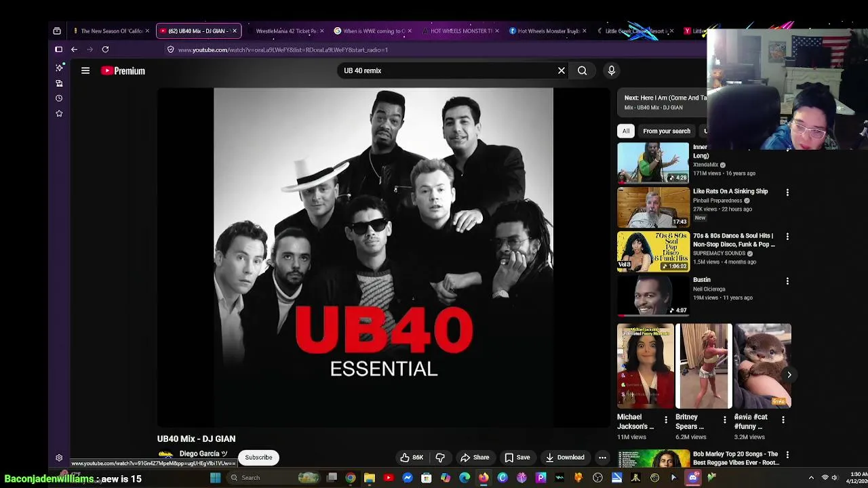Download the UB40 Mix video
The image size is (868, 488).
point(565,457)
